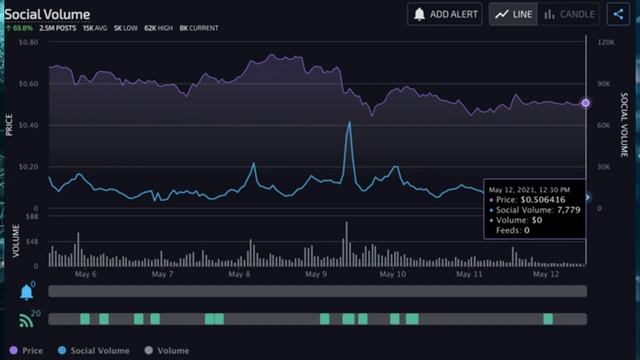The width and height of the screenshot is (640, 360).
Task: Click the 5K LOW statistic
Action: [126, 28]
